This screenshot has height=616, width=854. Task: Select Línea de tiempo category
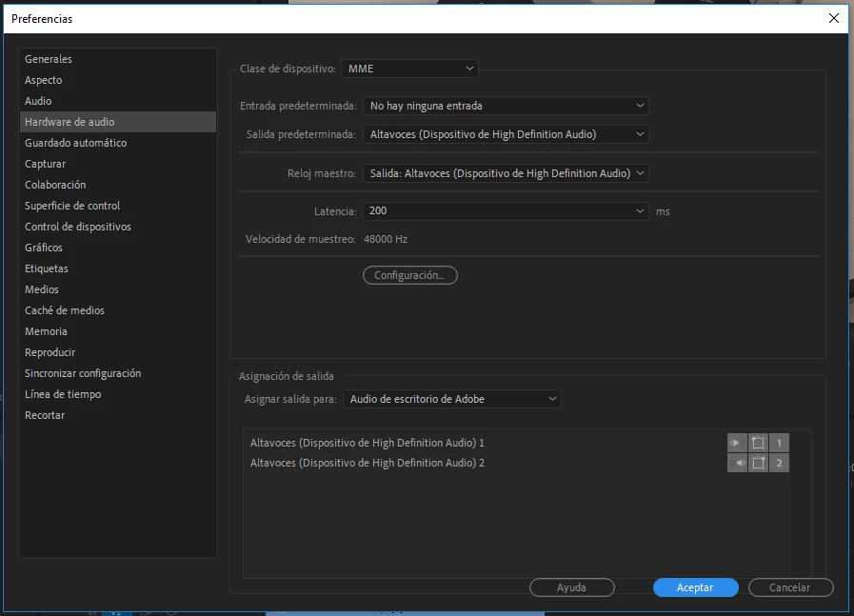pos(118,394)
